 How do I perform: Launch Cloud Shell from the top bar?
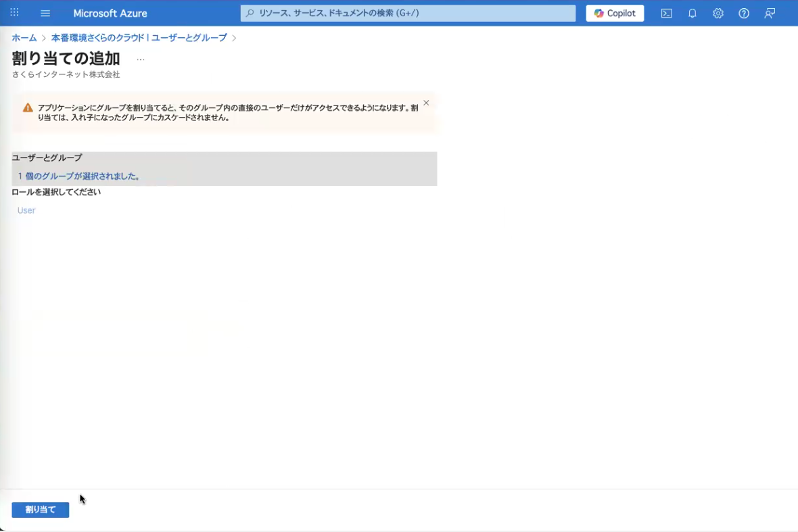[666, 14]
